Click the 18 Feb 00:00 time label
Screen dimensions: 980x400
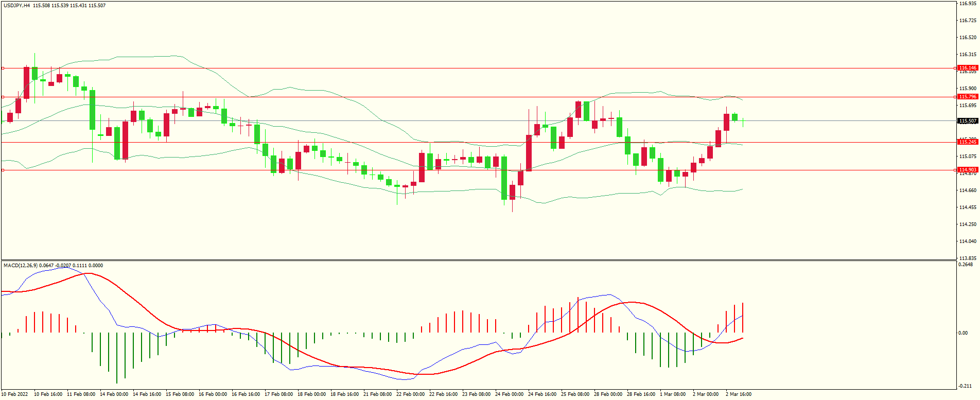(311, 394)
